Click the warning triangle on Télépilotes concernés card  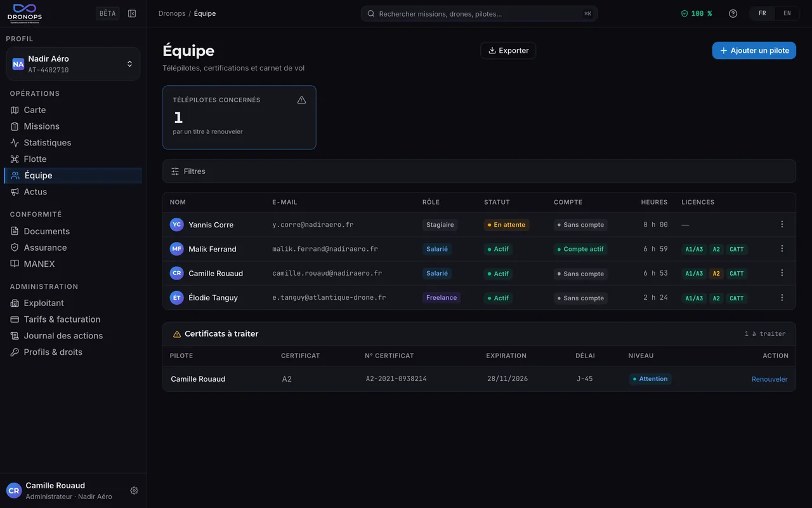tap(302, 100)
